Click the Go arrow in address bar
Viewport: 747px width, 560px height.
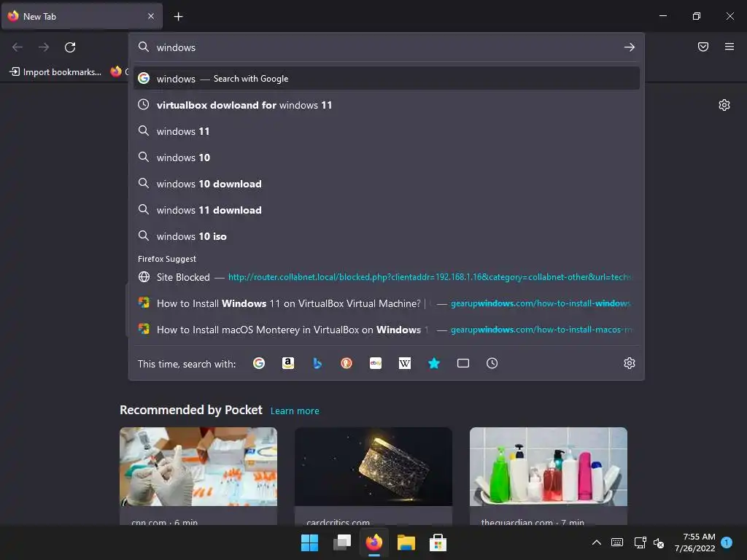pyautogui.click(x=630, y=47)
